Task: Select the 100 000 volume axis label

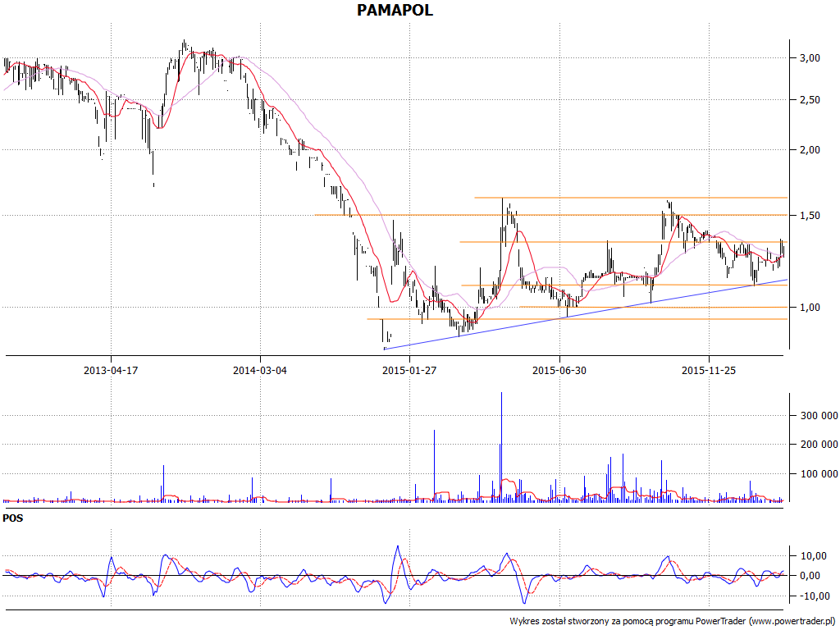Action: click(x=819, y=474)
